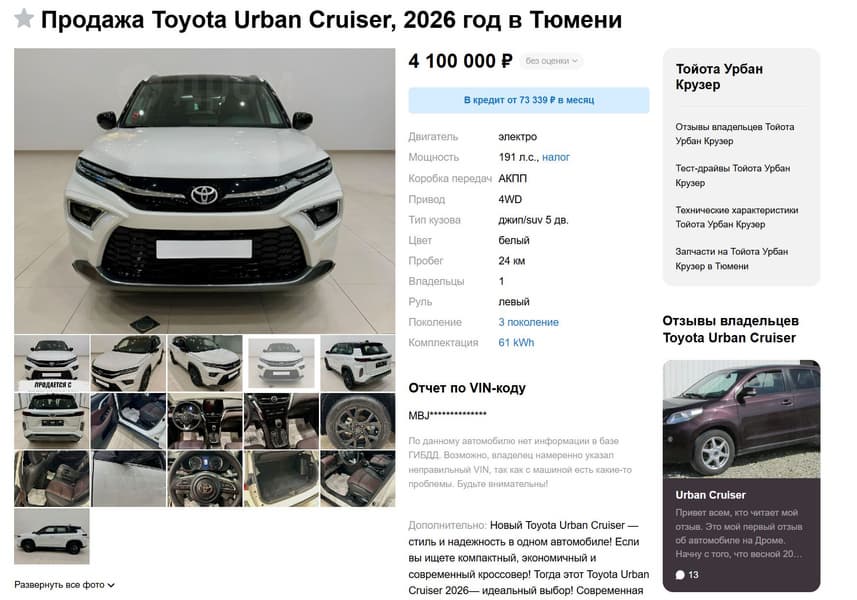Expand all photos via 'Развернуть все фото'
Viewport: 857px width, 600px height.
point(64,585)
